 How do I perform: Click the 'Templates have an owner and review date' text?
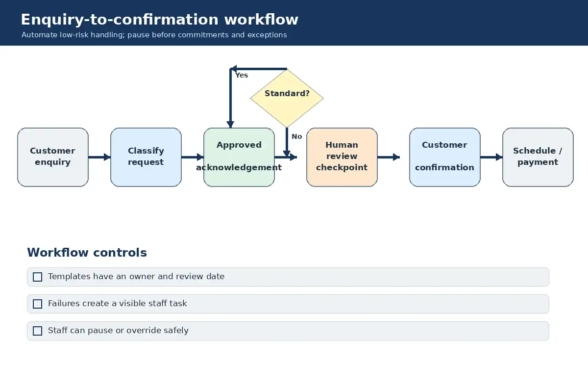pyautogui.click(x=136, y=276)
